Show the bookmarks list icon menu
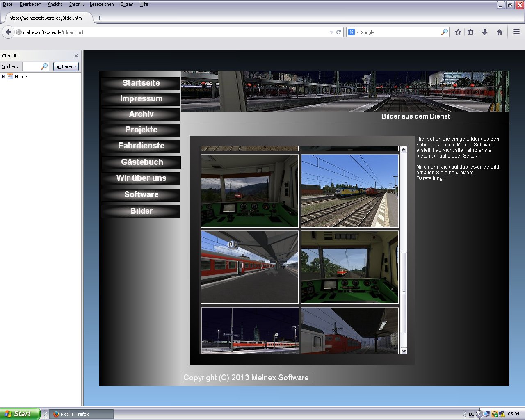The width and height of the screenshot is (525, 420). 470,32
